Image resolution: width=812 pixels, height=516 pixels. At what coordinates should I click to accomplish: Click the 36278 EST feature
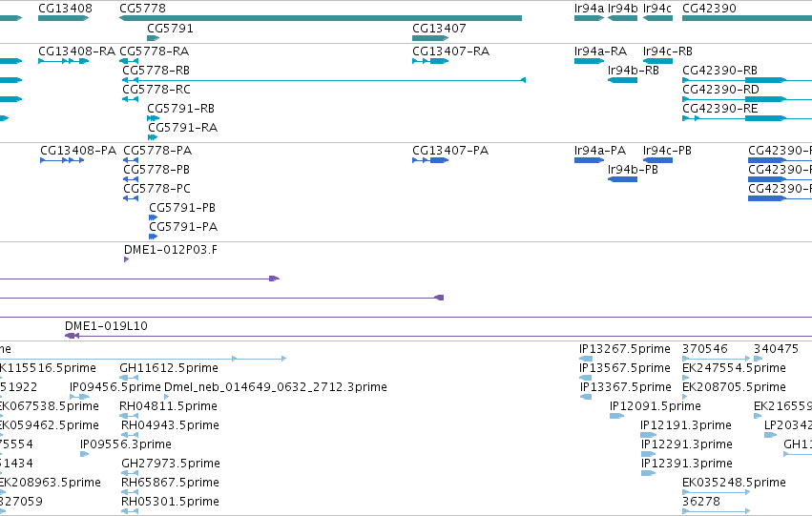(717, 511)
